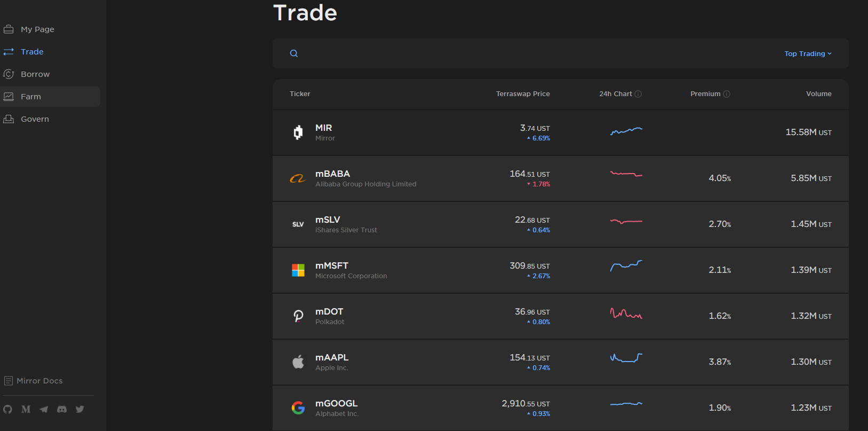
Task: Click the 3.74 UST price of MIR
Action: coord(535,128)
